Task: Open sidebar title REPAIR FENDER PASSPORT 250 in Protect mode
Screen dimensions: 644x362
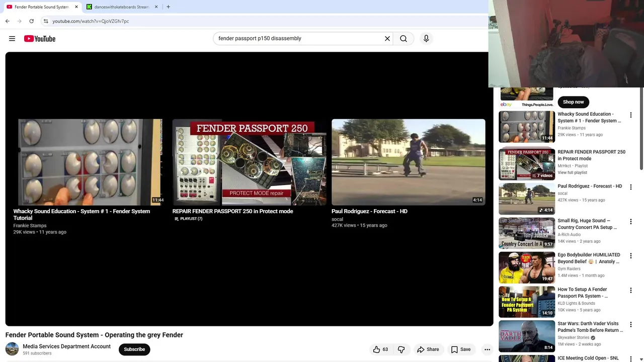Action: pyautogui.click(x=591, y=155)
